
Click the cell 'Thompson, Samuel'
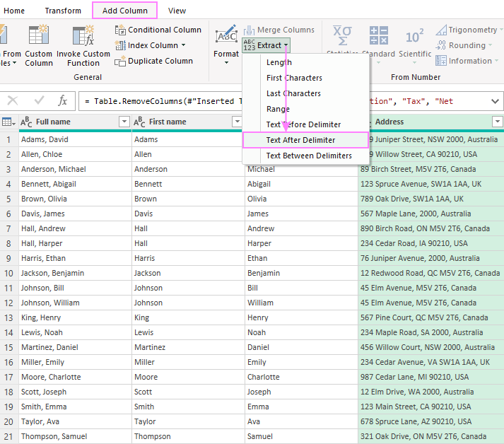coord(75,437)
